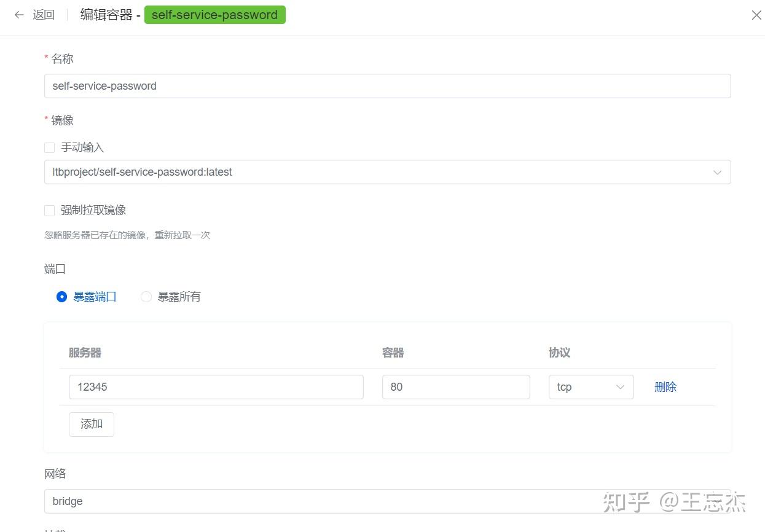The image size is (765, 532).
Task: Open the tcp protocol dropdown
Action: (x=590, y=387)
